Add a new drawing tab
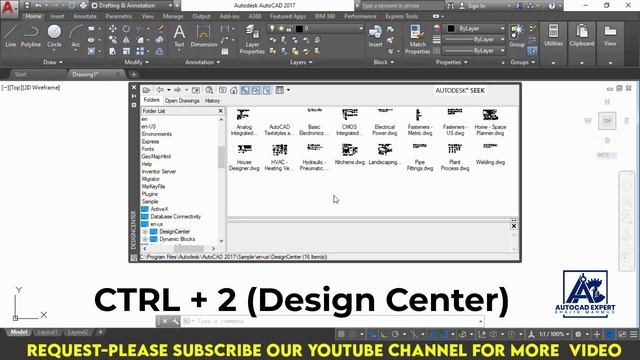This screenshot has height=360, width=640. 133,75
